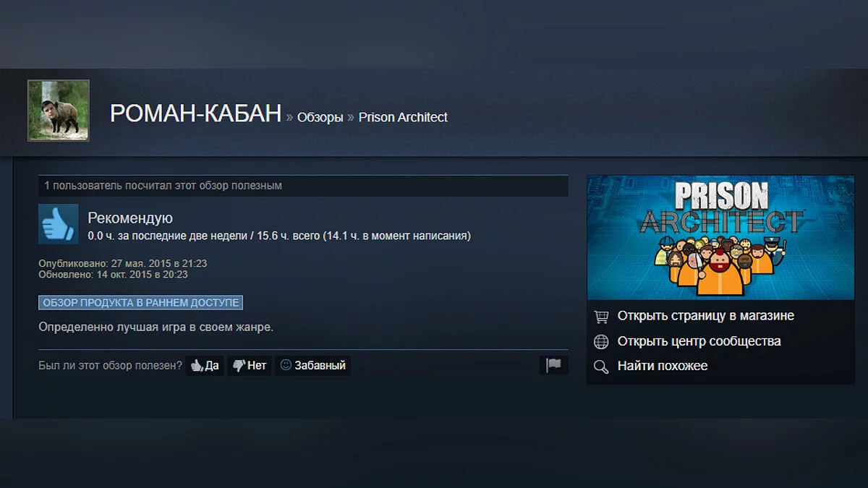Click the smiley icon on Забавный

(286, 365)
